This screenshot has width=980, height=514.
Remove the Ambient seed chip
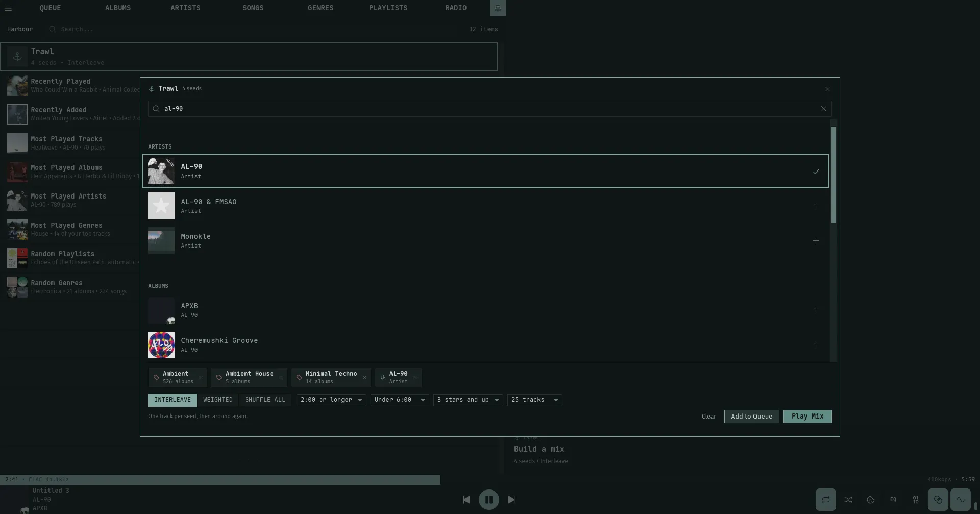tap(201, 378)
